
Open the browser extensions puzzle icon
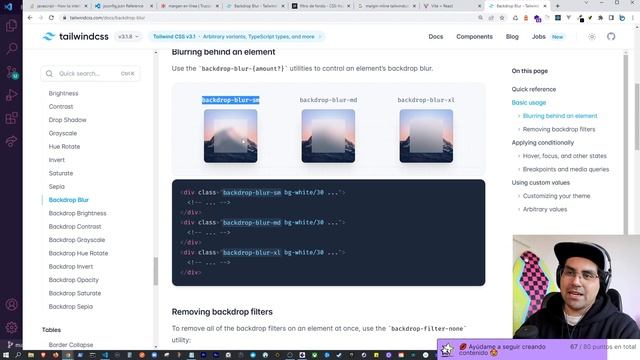[600, 18]
